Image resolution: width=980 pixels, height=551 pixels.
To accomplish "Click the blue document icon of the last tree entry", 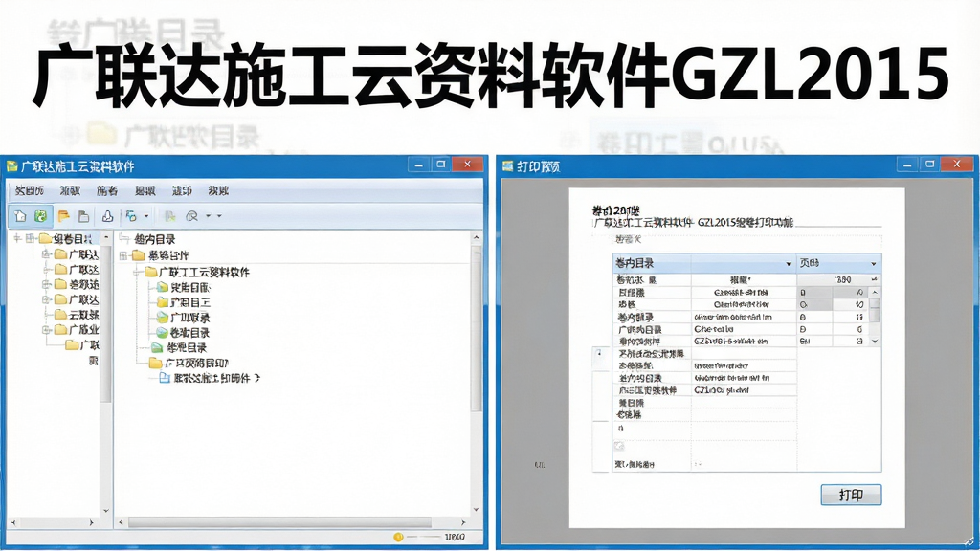I will (x=165, y=378).
